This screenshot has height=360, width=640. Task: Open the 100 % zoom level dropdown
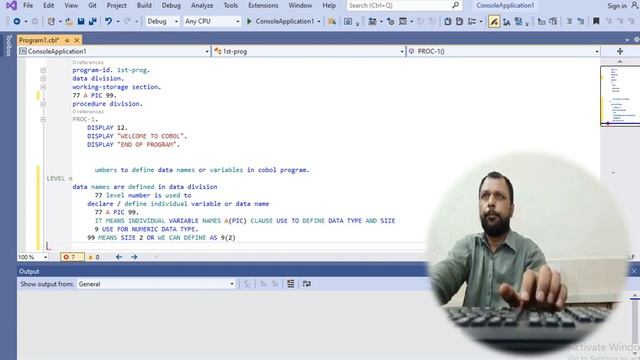pos(33,257)
